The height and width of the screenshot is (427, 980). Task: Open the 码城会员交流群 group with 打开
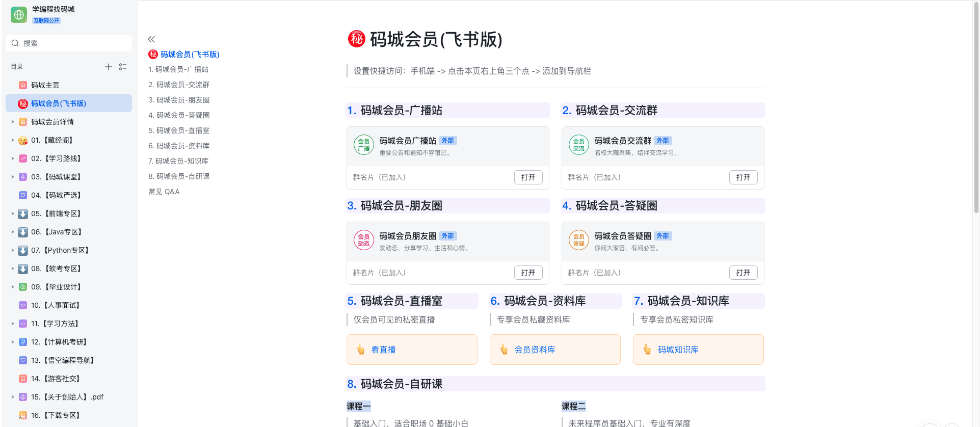[744, 177]
